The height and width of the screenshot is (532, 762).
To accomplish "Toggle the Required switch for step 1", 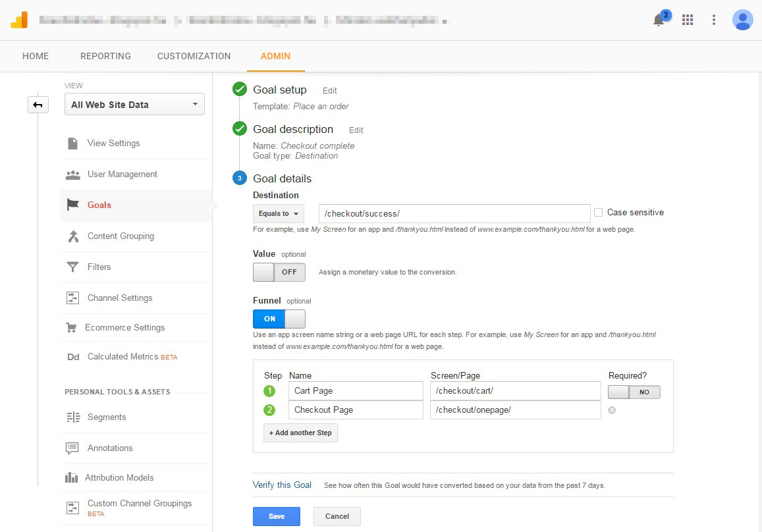I will click(634, 392).
